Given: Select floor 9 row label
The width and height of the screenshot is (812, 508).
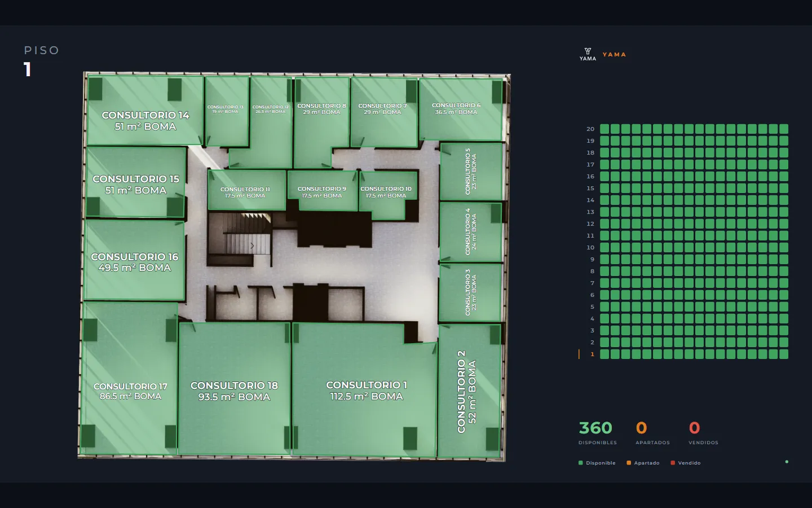Looking at the screenshot, I should coord(592,260).
